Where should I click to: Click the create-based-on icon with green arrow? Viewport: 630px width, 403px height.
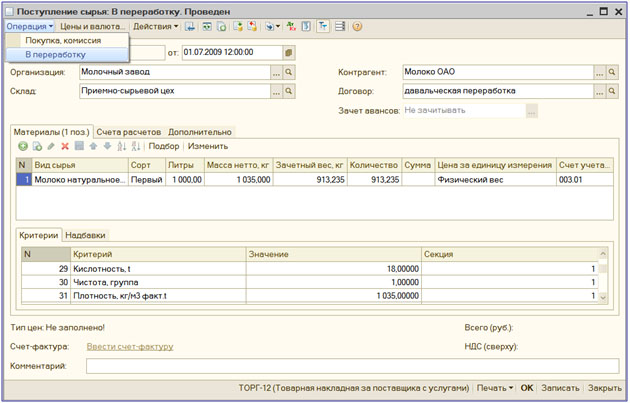[238, 27]
